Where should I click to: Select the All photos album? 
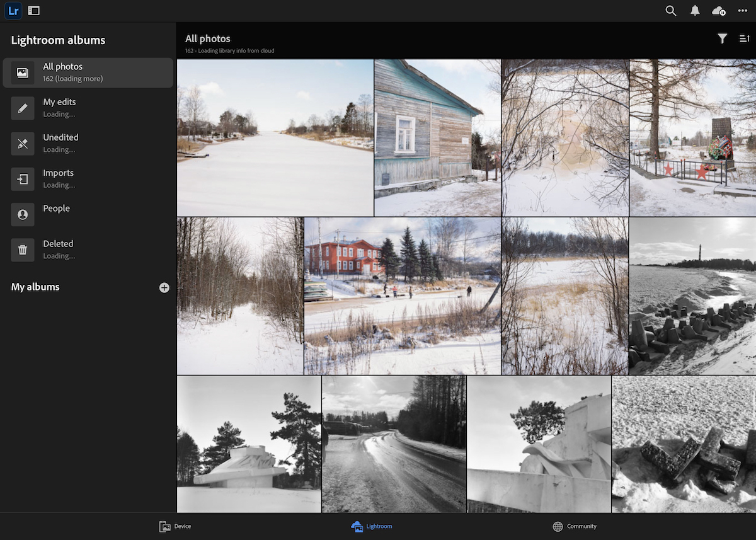tap(88, 72)
